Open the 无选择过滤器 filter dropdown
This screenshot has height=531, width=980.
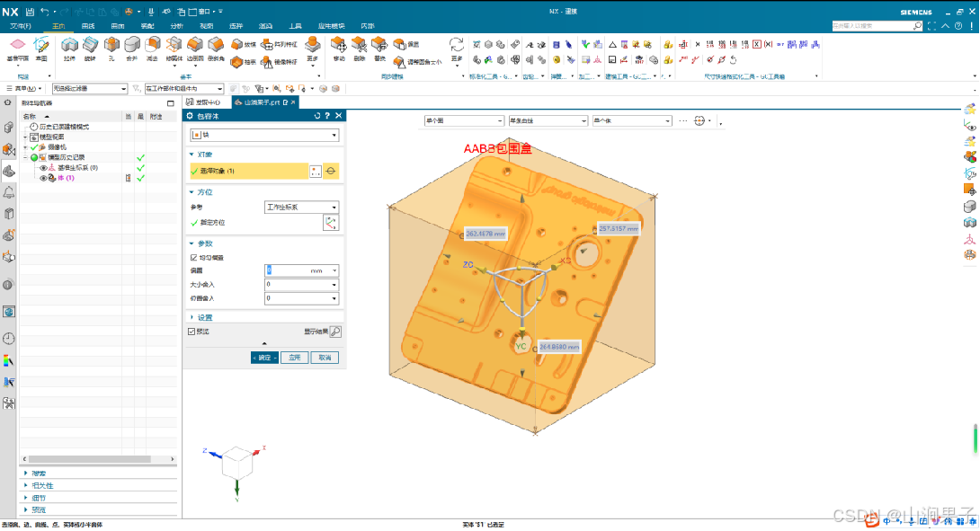(90, 89)
